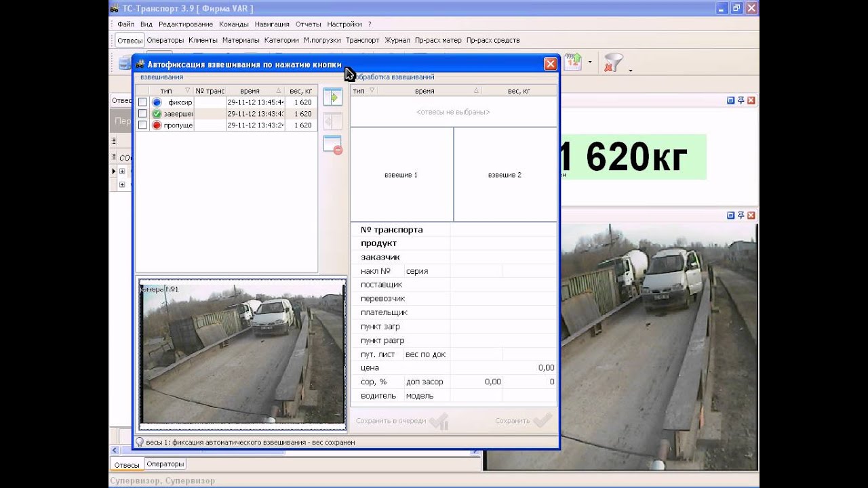Click the вес, кг column header
Image resolution: width=868 pixels, height=488 pixels.
pos(300,90)
